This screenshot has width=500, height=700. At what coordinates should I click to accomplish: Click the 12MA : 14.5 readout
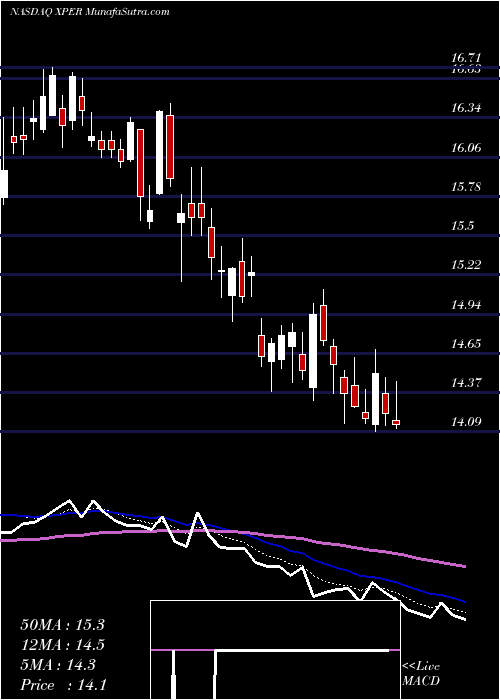click(x=62, y=645)
